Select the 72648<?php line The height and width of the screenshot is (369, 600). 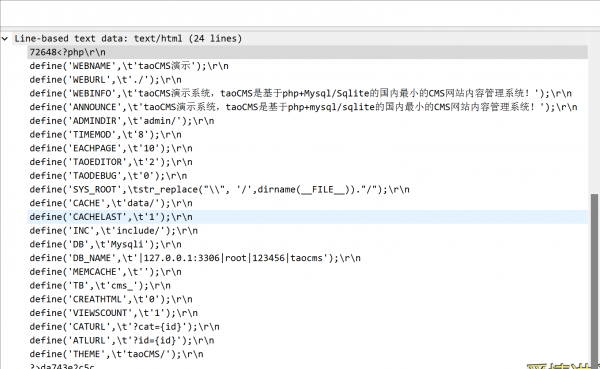pyautogui.click(x=67, y=52)
